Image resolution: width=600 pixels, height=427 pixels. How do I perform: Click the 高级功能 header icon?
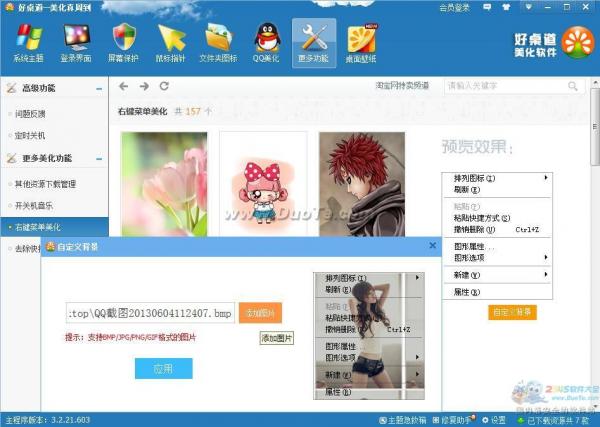(x=11, y=88)
